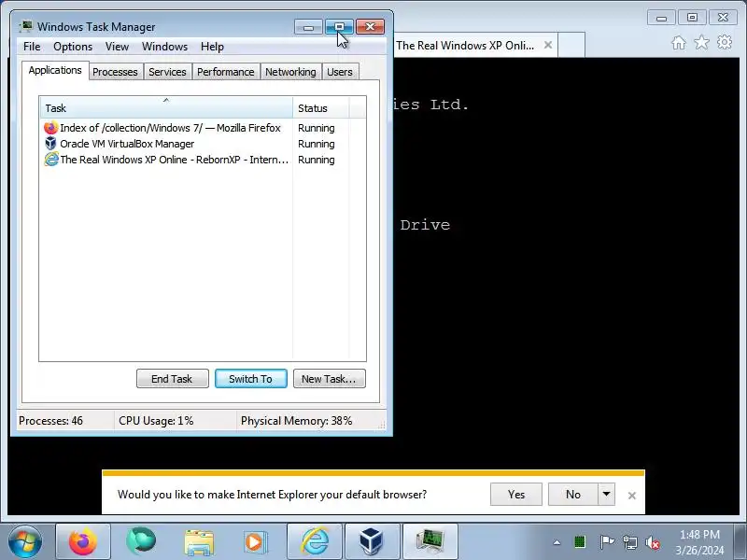Select the RebornXP Internet Explorer task
Image resolution: width=747 pixels, height=560 pixels.
190,160
